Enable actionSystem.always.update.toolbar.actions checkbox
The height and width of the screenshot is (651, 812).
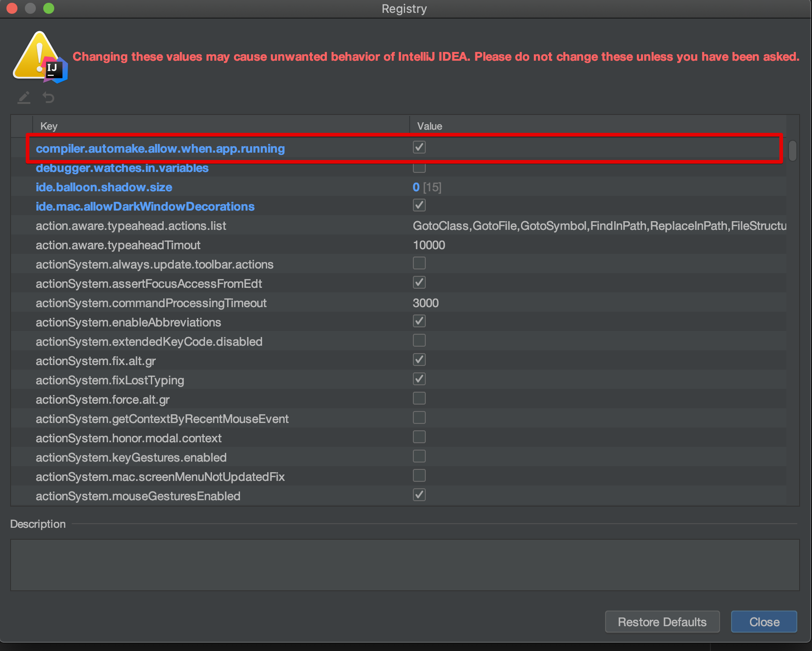click(x=419, y=263)
